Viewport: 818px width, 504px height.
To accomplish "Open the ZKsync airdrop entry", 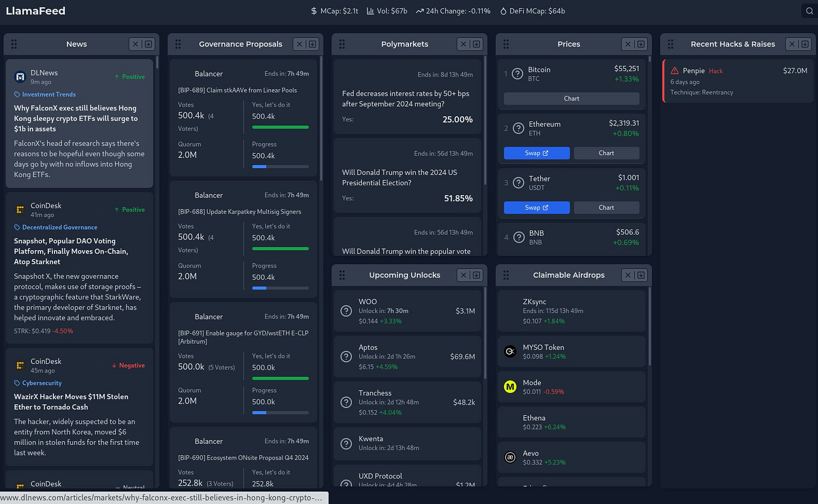I will tap(571, 311).
